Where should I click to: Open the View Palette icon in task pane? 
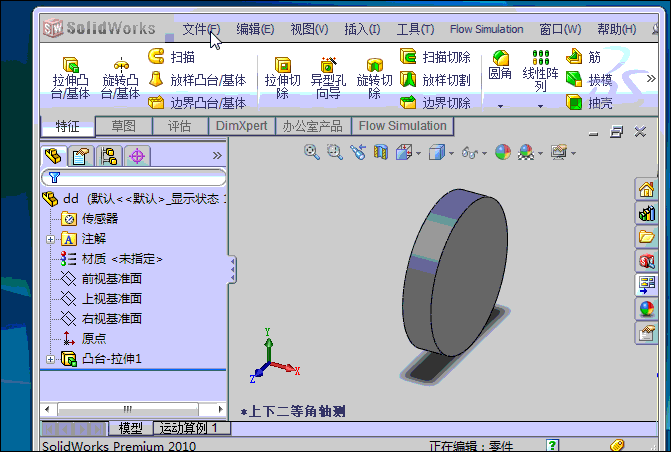tap(646, 285)
